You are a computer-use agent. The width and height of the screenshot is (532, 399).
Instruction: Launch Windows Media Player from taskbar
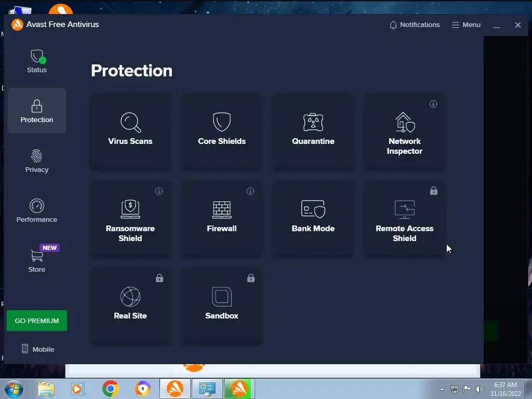coord(77,389)
